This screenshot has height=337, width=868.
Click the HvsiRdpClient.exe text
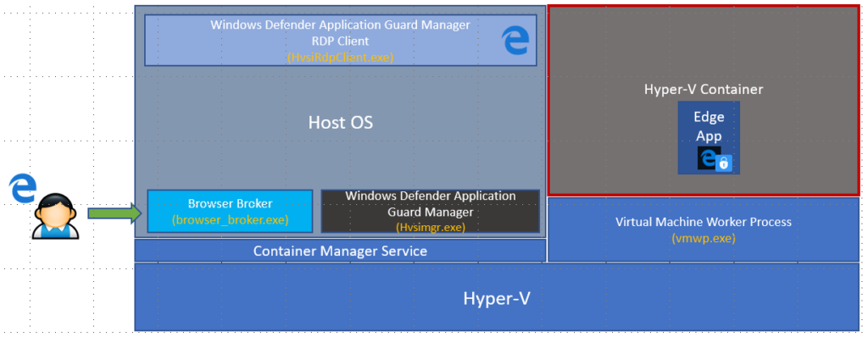tap(341, 57)
